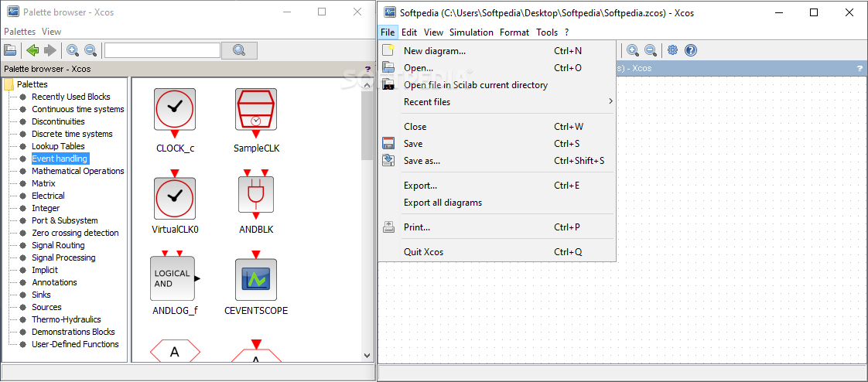Select Zero crossing detection palette

click(x=75, y=233)
